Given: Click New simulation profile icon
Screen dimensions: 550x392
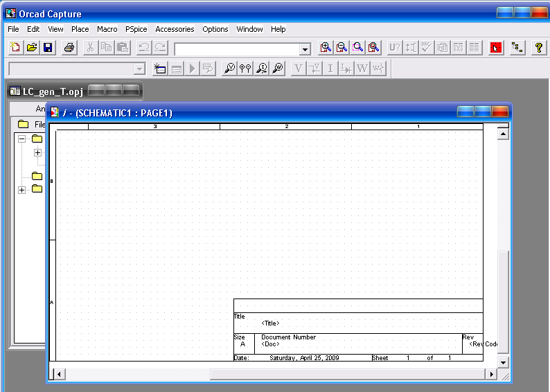Looking at the screenshot, I should [160, 69].
